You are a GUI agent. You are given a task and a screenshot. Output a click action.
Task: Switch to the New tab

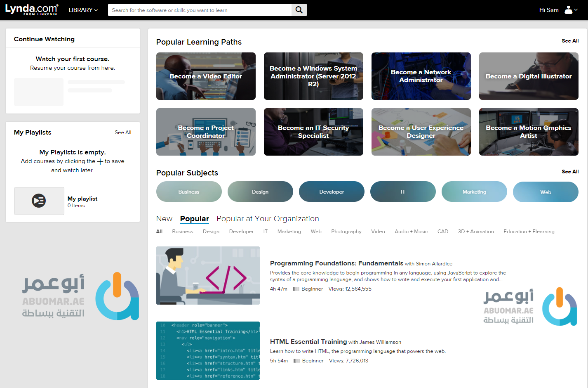[164, 219]
